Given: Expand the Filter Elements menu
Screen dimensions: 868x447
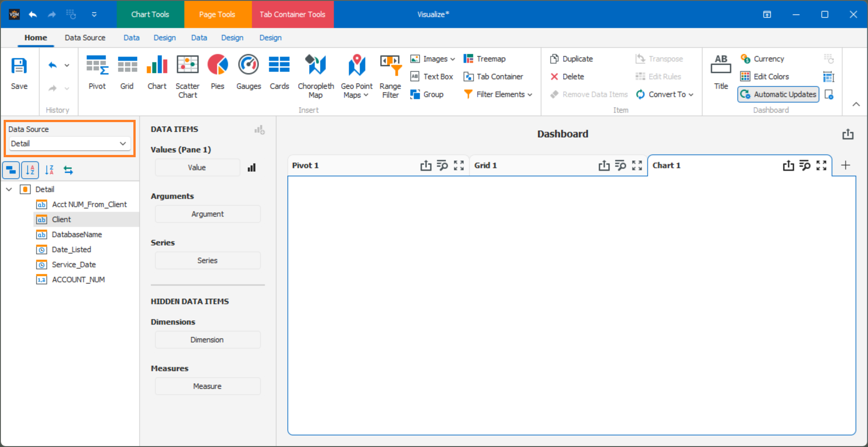Looking at the screenshot, I should (x=498, y=94).
